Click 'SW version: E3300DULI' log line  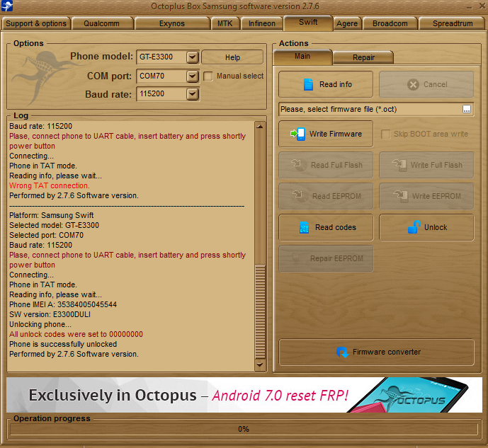[x=50, y=315]
